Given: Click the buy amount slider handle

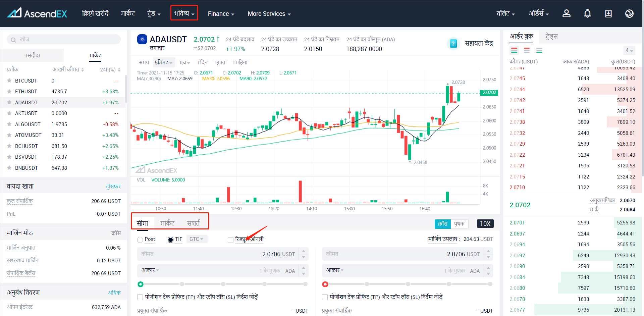Looking at the screenshot, I should click(x=141, y=284).
